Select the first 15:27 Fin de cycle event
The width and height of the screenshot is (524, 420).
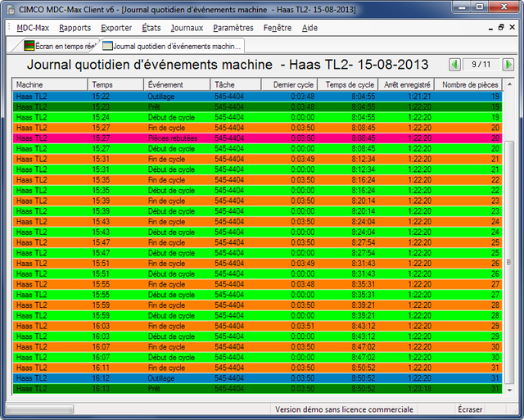click(166, 128)
